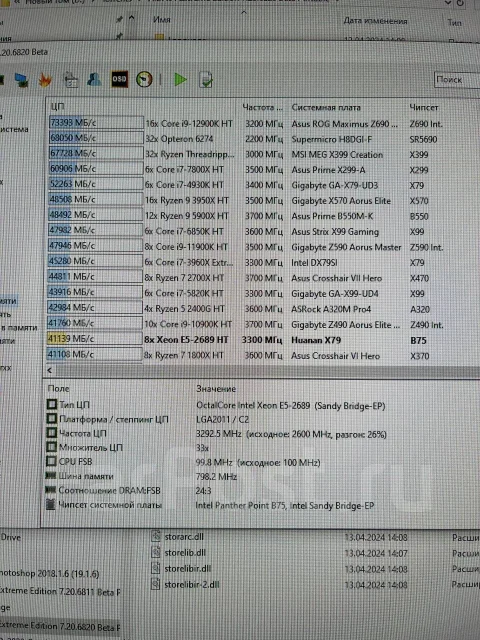Click the Дата изменения column header in Explorer
This screenshot has height=640, width=480.
pyautogui.click(x=376, y=21)
